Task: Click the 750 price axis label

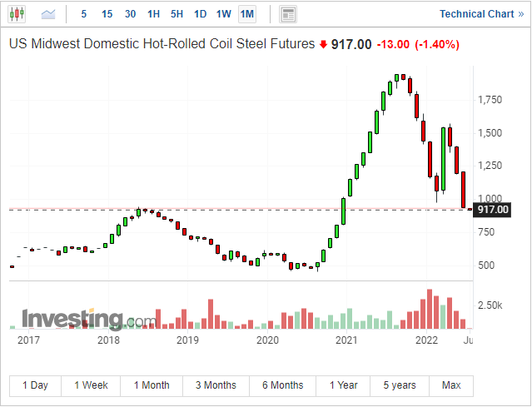Action: [486, 232]
